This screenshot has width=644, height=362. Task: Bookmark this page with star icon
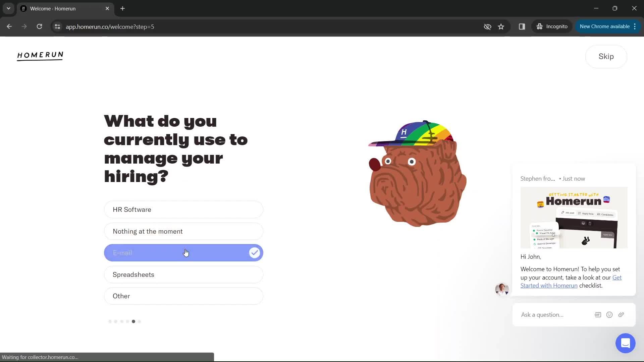(x=501, y=26)
